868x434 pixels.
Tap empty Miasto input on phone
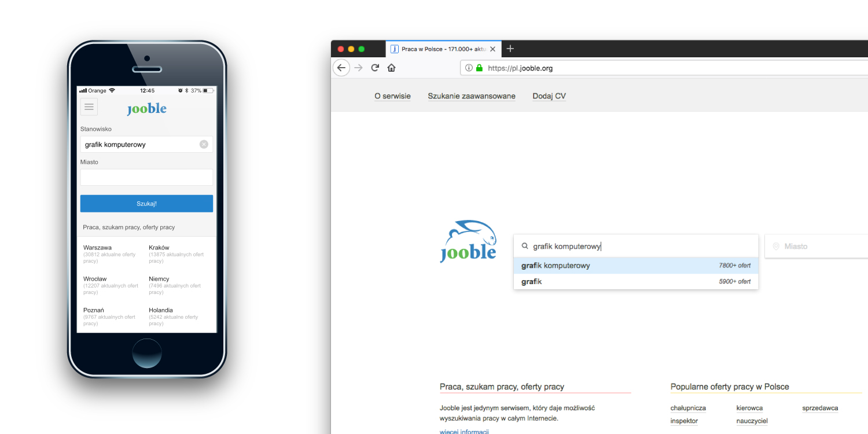click(x=146, y=177)
